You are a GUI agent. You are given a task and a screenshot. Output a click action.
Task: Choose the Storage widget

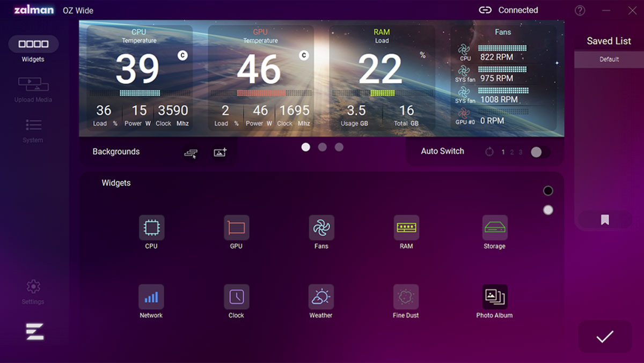[495, 227]
